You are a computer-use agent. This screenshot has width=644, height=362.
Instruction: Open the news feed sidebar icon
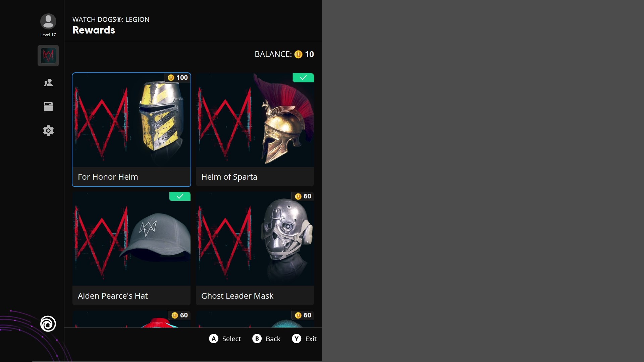pyautogui.click(x=48, y=107)
